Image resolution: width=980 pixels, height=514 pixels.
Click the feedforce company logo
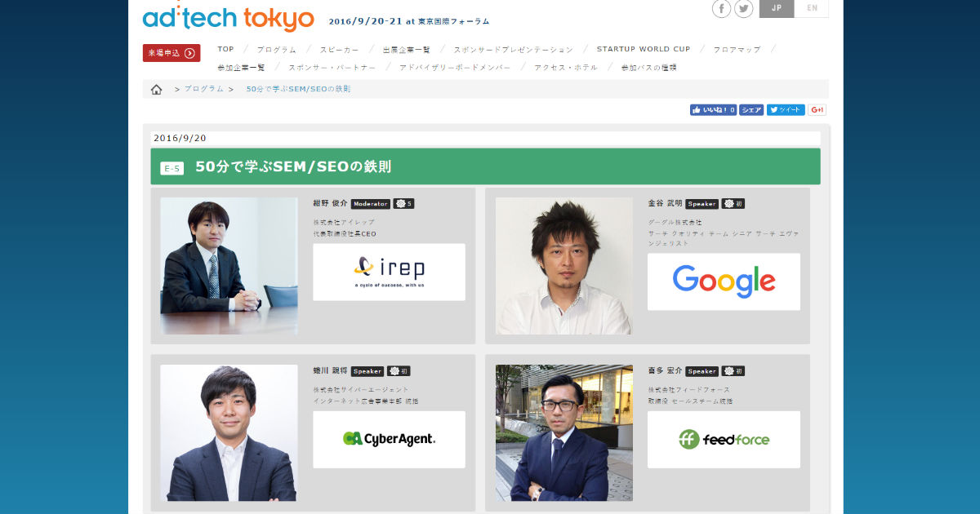(724, 439)
